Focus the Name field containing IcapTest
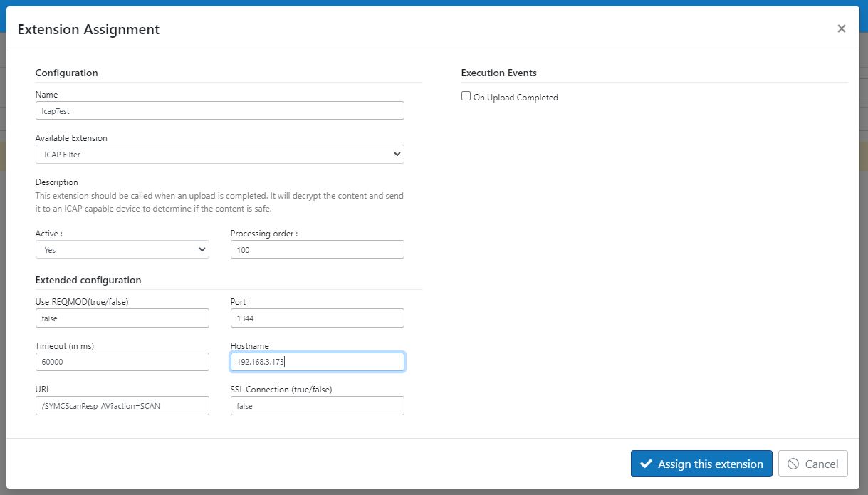The image size is (868, 495). coord(219,110)
